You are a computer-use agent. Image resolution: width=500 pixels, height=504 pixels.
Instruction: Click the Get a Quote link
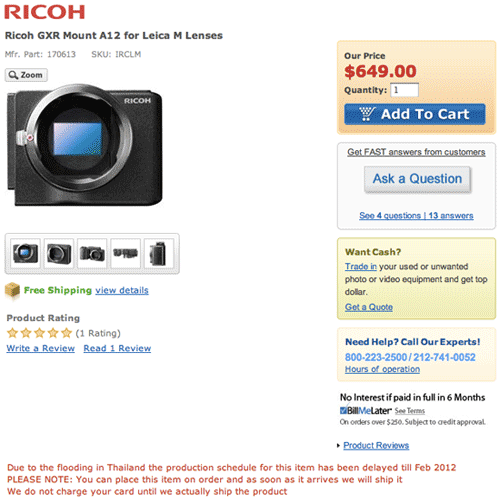pos(369,307)
